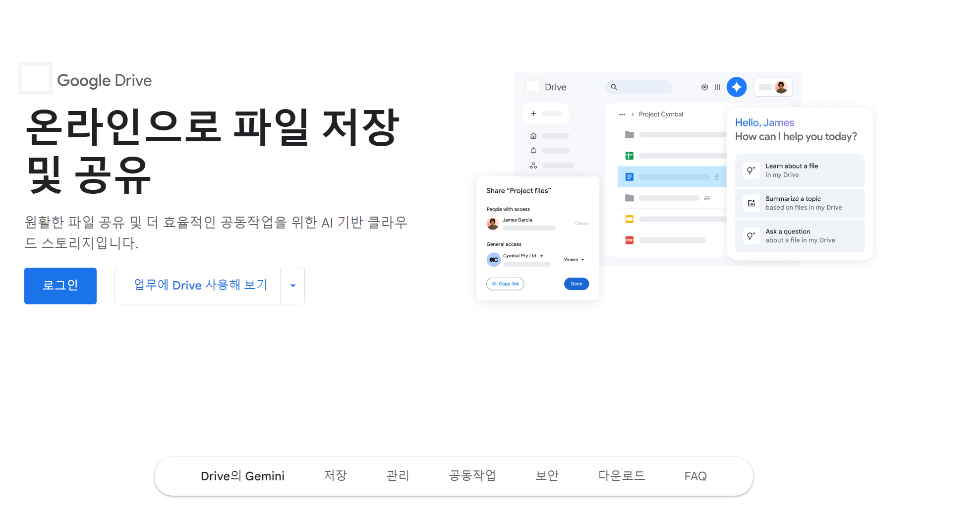Select the blue Docs file icon in the highlighted row
This screenshot has width=980, height=518.
click(x=630, y=177)
